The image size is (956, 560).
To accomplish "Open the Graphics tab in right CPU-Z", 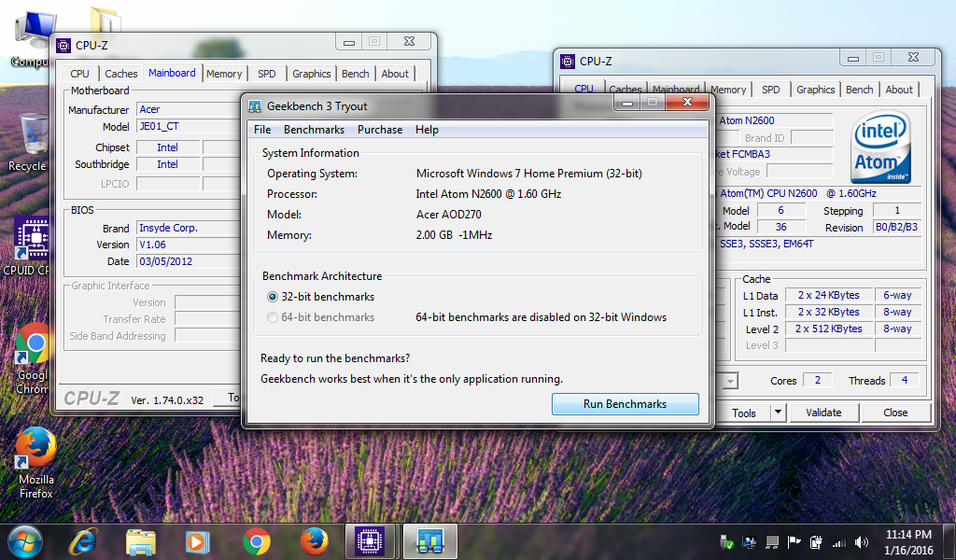I will click(x=815, y=90).
